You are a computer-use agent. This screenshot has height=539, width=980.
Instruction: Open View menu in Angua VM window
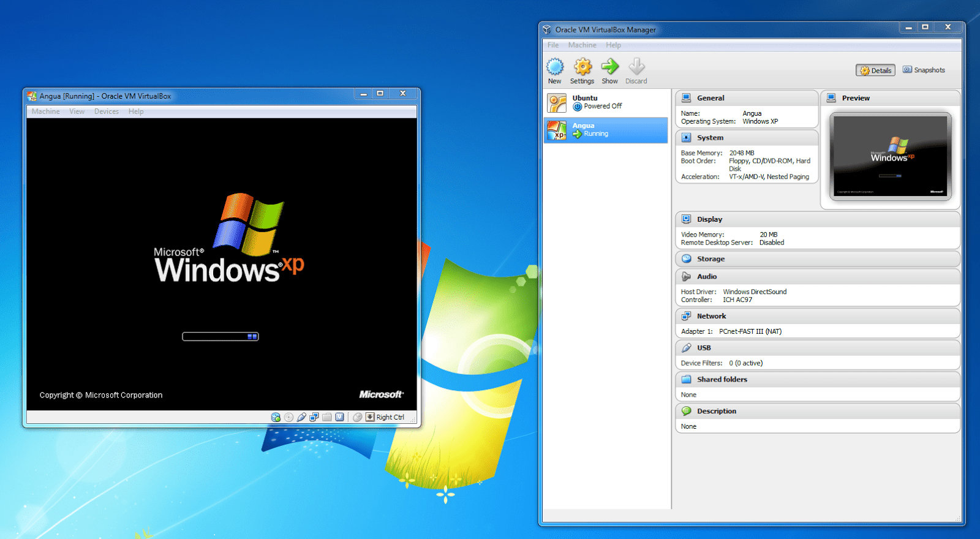77,111
